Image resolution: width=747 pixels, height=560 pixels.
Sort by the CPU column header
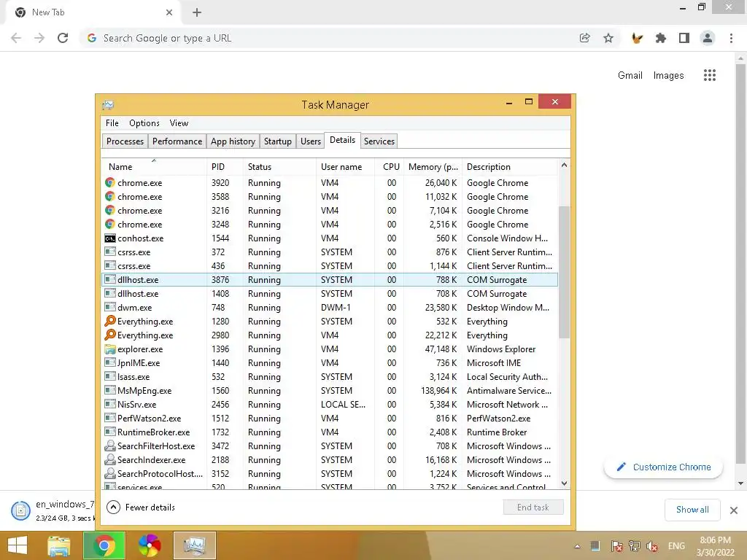tap(389, 167)
